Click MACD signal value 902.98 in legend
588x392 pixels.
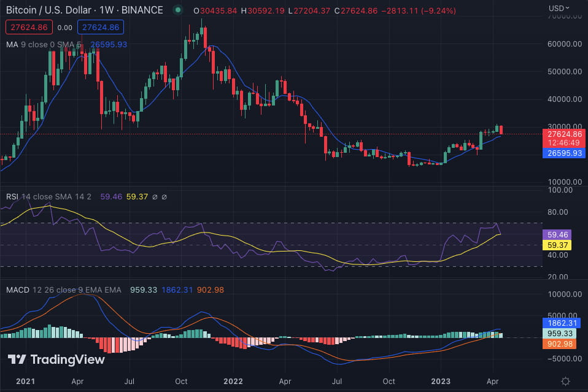(x=211, y=290)
